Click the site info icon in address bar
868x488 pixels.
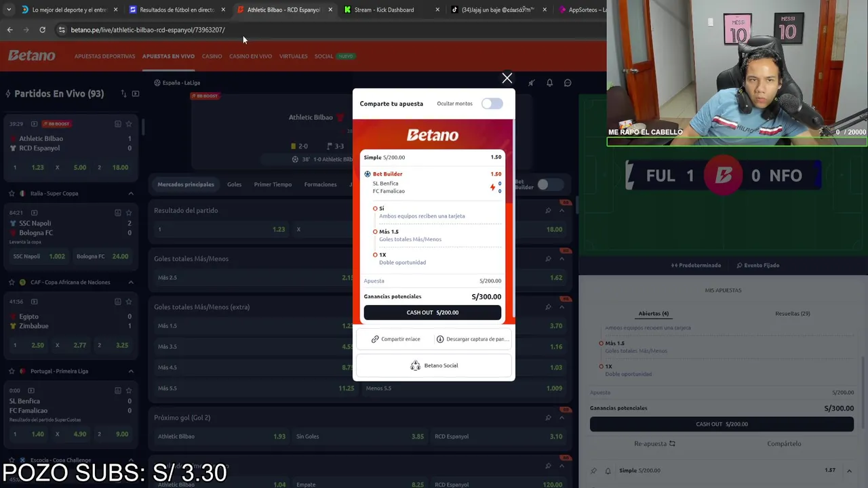[x=62, y=30]
